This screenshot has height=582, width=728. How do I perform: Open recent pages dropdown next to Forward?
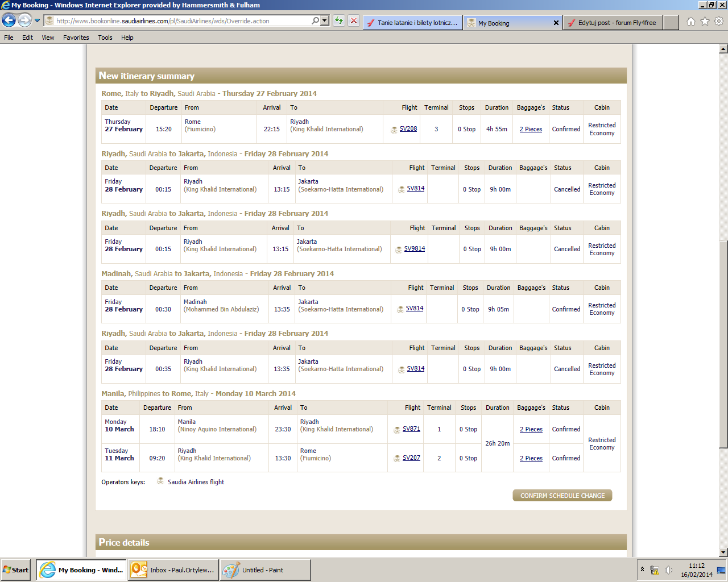tap(38, 20)
